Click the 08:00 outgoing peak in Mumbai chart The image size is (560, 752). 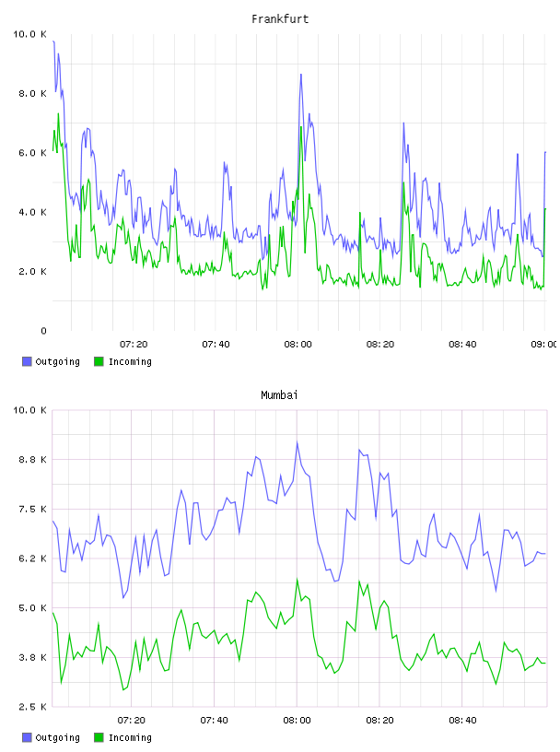tap(297, 442)
